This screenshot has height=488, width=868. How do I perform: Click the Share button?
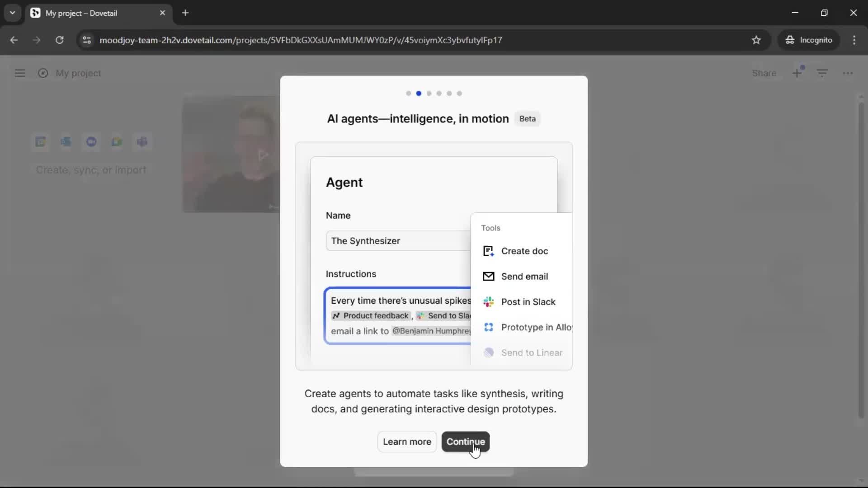[764, 73]
